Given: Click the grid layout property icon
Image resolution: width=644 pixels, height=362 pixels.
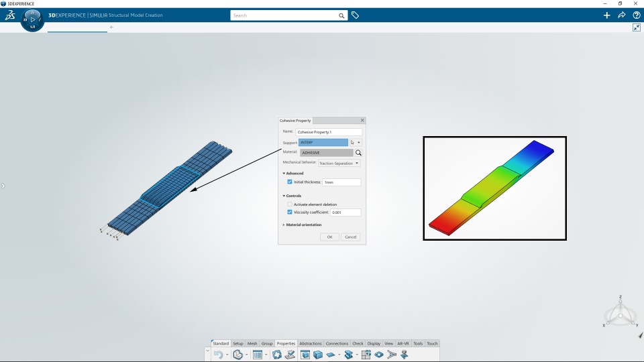Looking at the screenshot, I should 366,355.
